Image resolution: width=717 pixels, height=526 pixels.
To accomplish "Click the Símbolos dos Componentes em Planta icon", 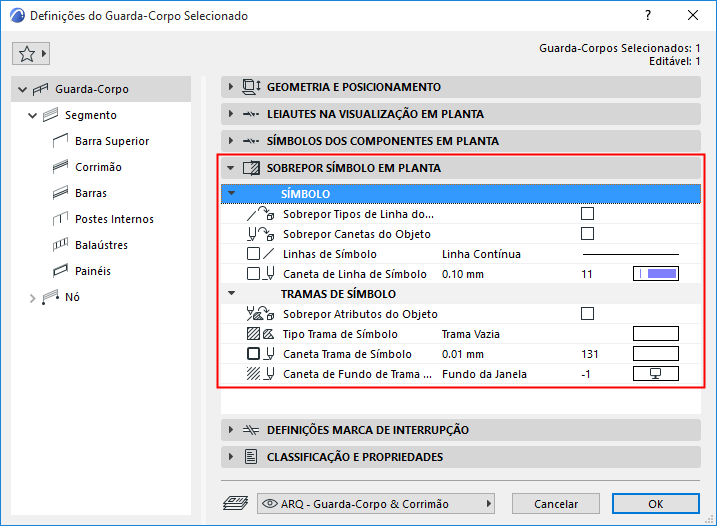I will (251, 141).
